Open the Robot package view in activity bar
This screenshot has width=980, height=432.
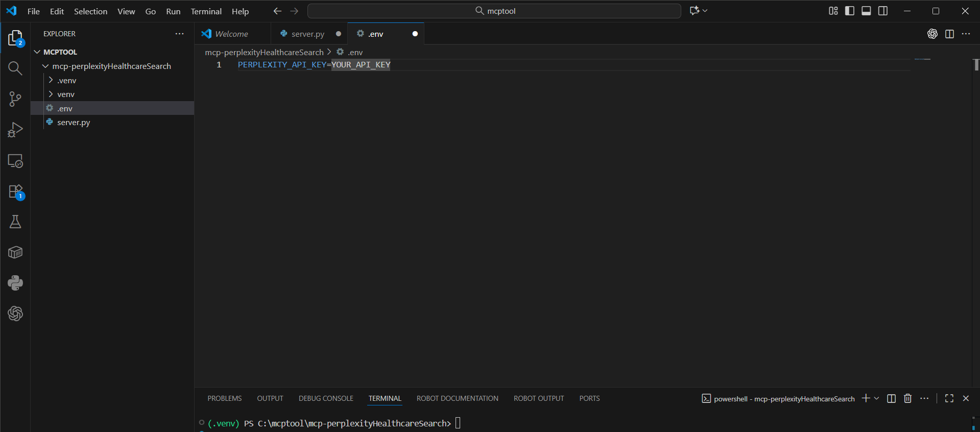tap(15, 252)
